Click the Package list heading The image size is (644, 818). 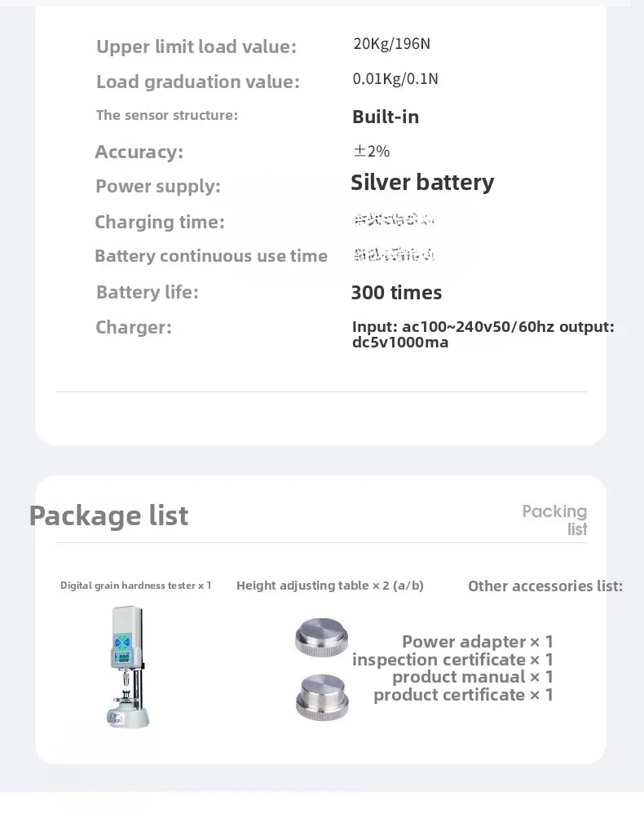[x=108, y=515]
